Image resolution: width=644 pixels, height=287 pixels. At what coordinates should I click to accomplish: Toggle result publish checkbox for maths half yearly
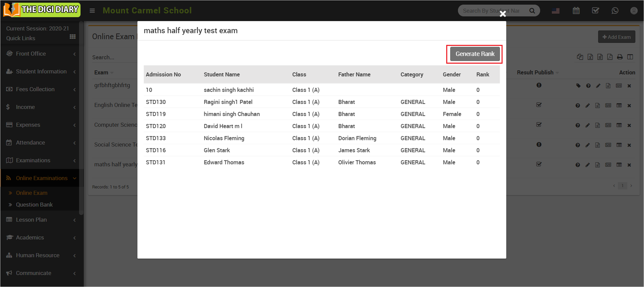click(x=539, y=164)
